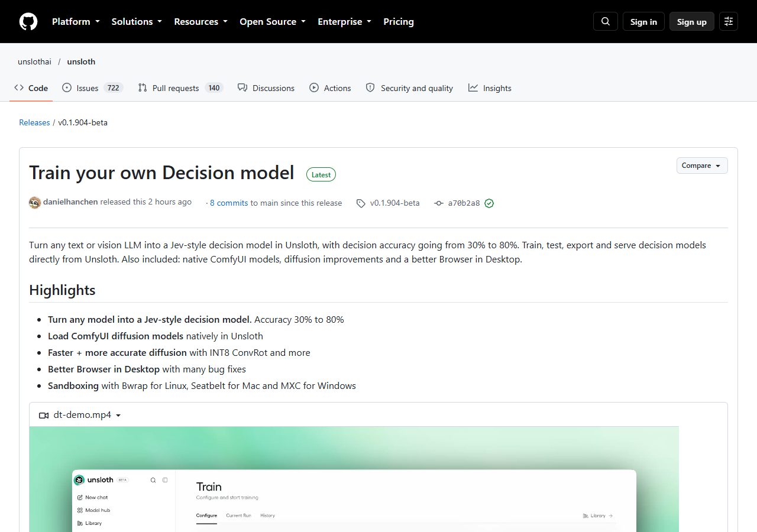Expand the Enterprise menu
Screen dimensions: 757x532
pyautogui.click(x=344, y=21)
